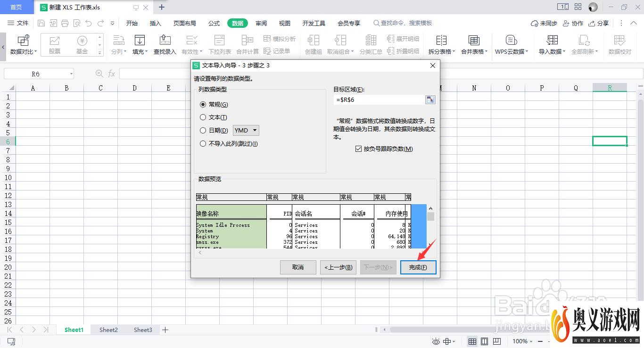Switch to 页面布局 tab

click(x=185, y=23)
